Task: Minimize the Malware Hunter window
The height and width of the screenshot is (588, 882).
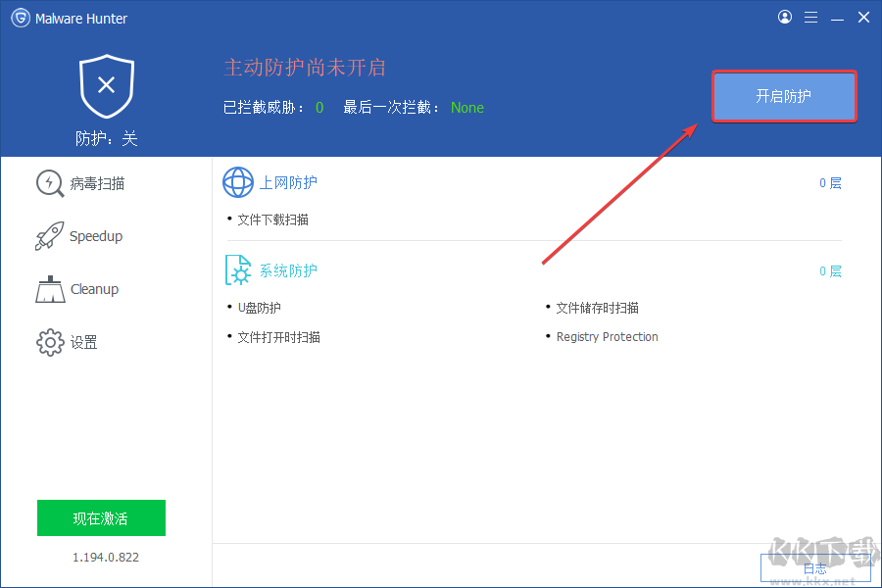Action: click(x=837, y=19)
